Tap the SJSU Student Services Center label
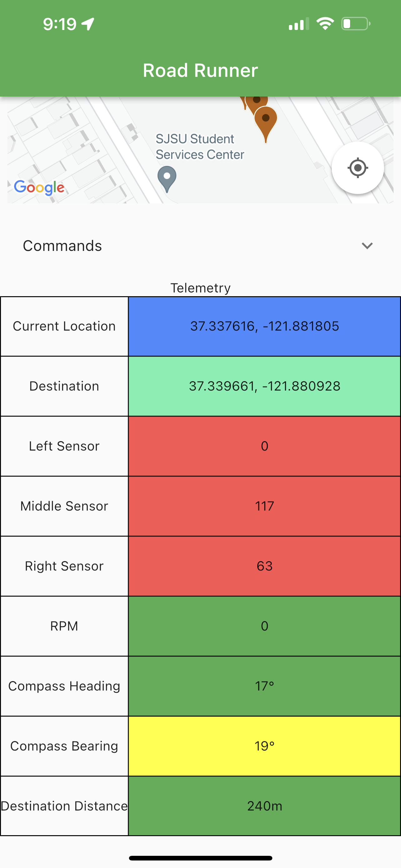The height and width of the screenshot is (868, 401). [200, 147]
